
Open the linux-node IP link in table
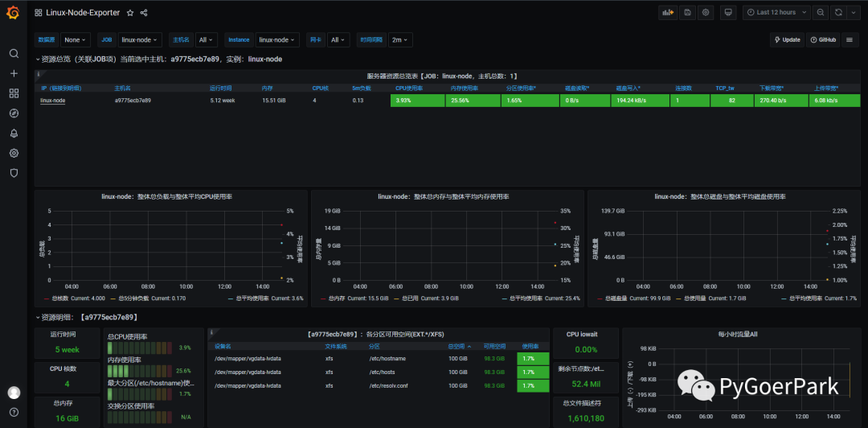52,101
